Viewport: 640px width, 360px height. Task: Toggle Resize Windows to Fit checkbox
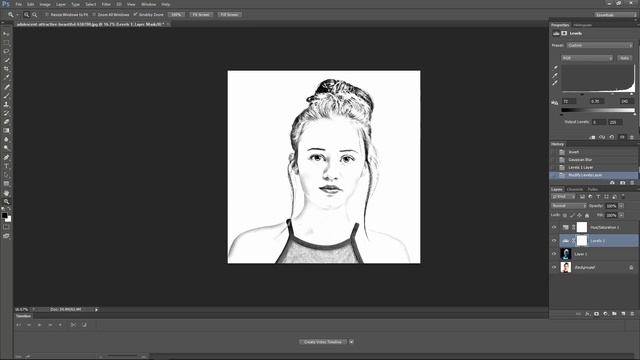click(47, 15)
